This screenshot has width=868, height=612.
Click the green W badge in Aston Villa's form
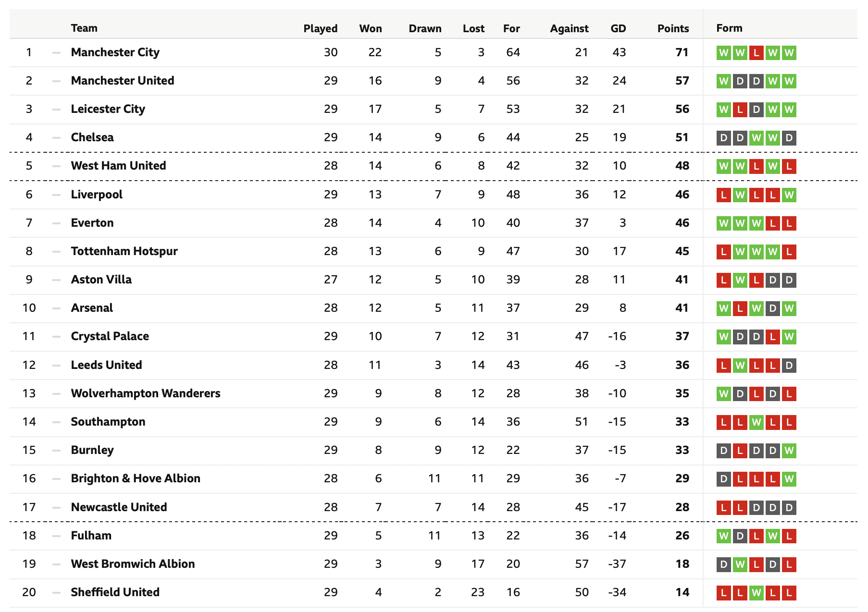pos(740,280)
